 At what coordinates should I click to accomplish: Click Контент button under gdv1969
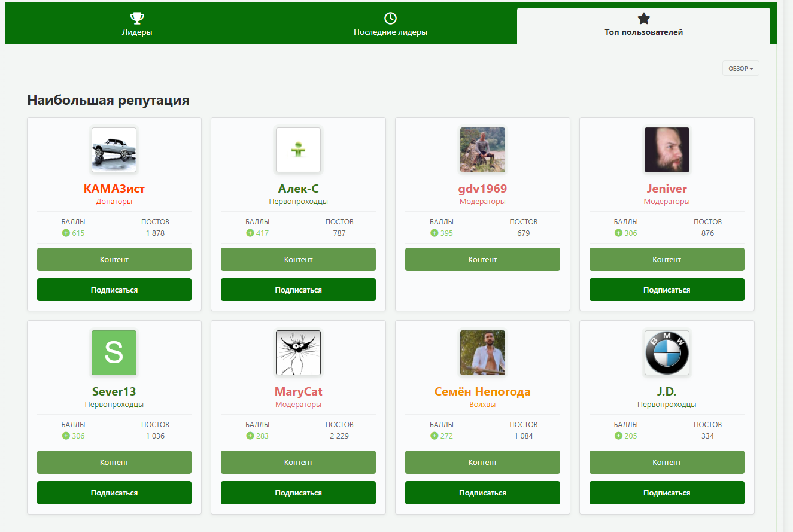[x=482, y=259]
